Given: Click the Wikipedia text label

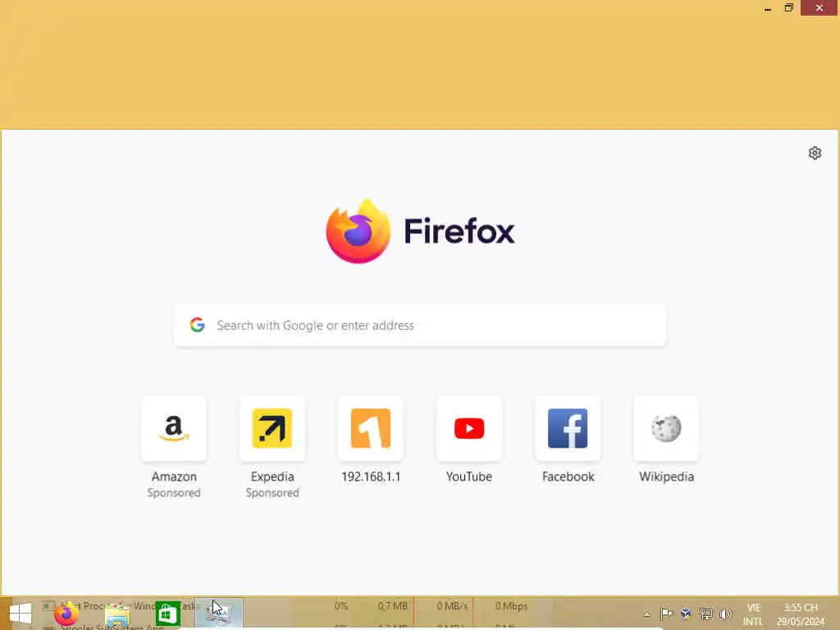Looking at the screenshot, I should 666,477.
